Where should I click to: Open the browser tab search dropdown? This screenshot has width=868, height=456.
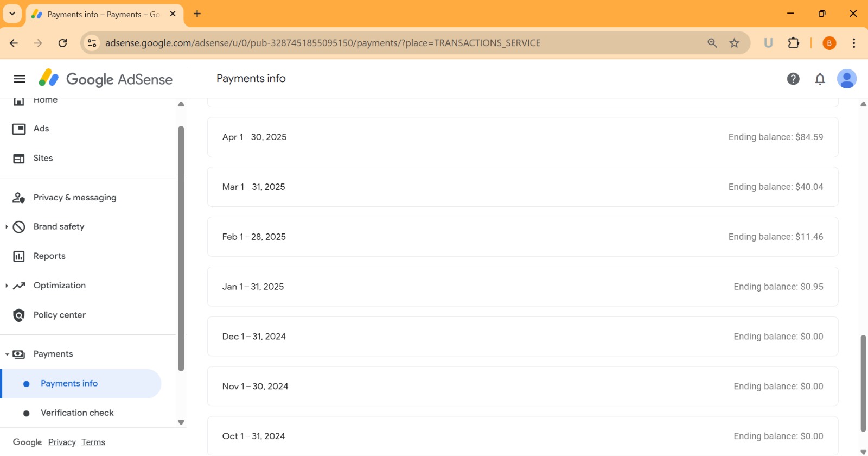click(x=12, y=14)
